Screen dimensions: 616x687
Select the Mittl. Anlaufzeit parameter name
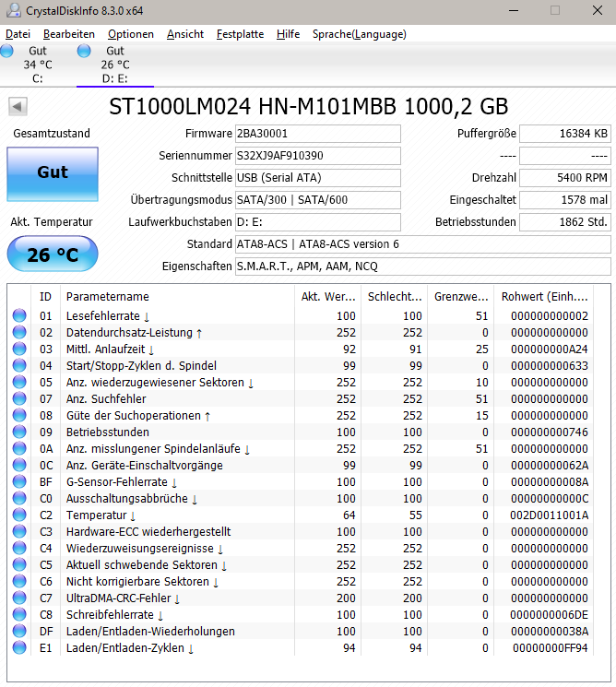pos(110,349)
